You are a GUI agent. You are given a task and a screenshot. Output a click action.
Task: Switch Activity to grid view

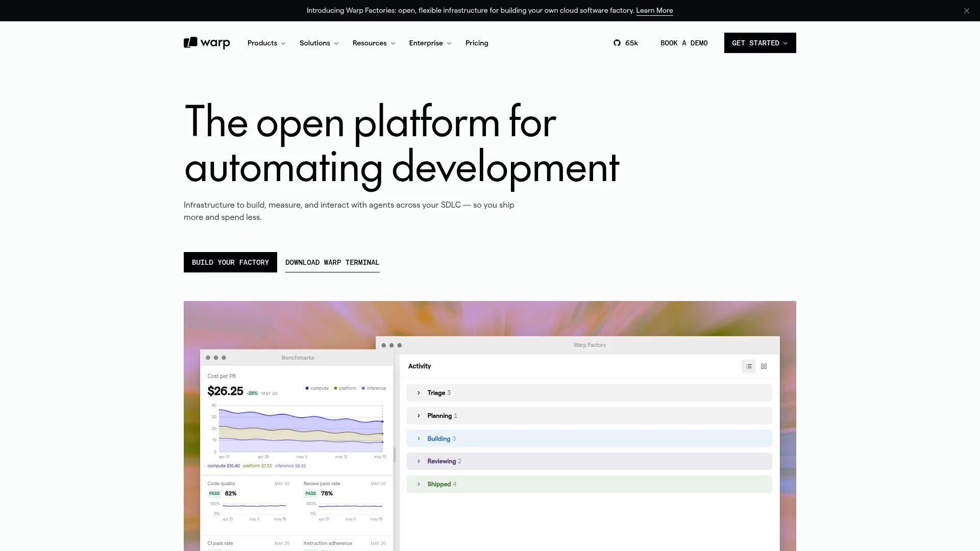(764, 366)
